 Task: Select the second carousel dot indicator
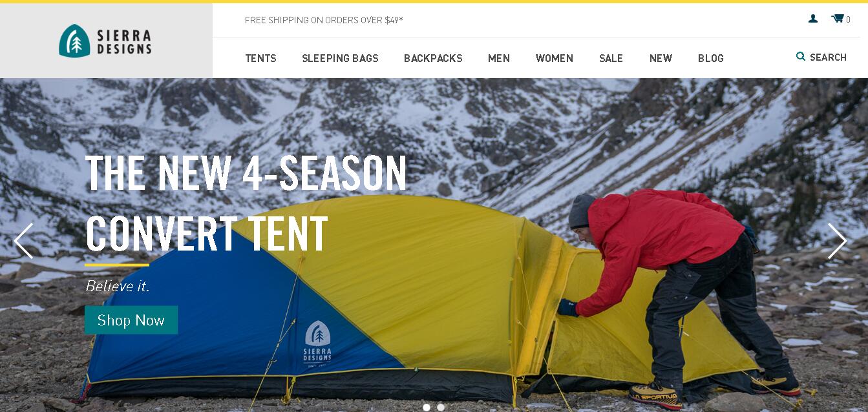441,407
